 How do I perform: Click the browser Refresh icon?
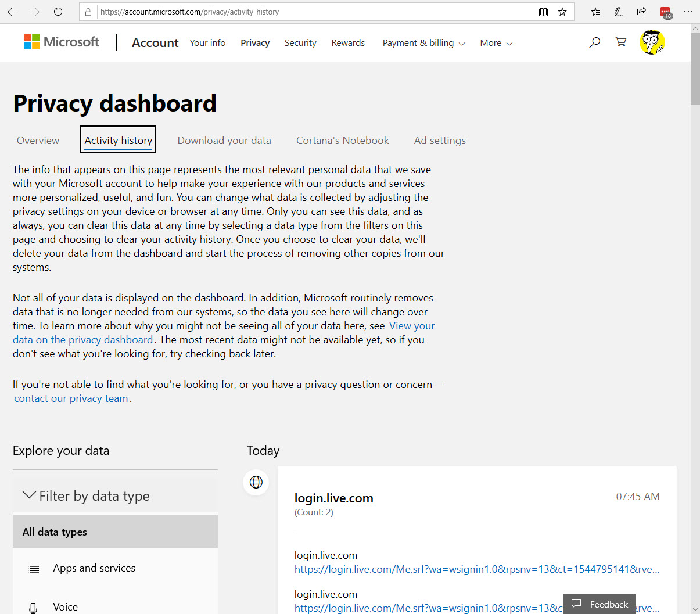pos(58,12)
